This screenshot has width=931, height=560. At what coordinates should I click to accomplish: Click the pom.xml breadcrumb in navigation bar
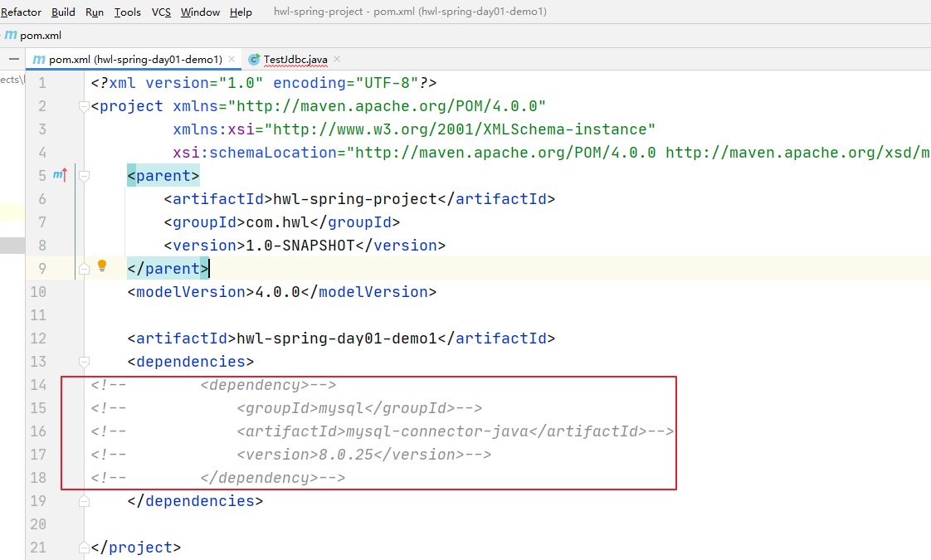click(x=41, y=35)
